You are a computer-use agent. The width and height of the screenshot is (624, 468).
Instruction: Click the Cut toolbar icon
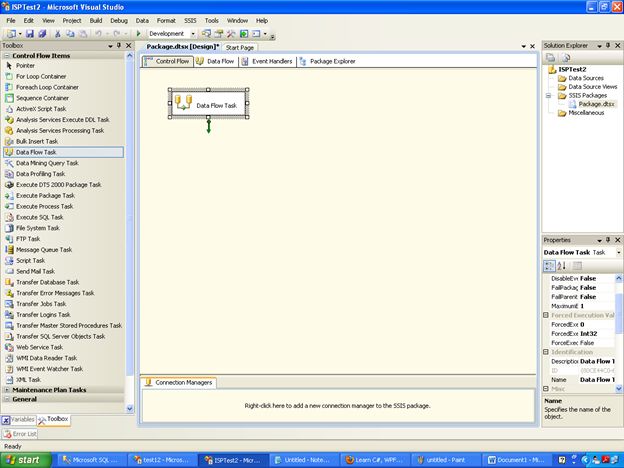tap(58, 34)
